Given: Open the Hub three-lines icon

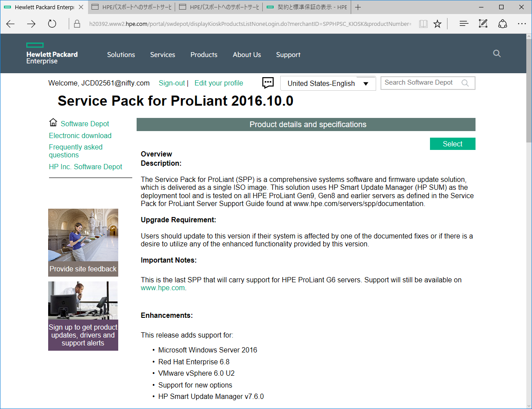Looking at the screenshot, I should 464,24.
